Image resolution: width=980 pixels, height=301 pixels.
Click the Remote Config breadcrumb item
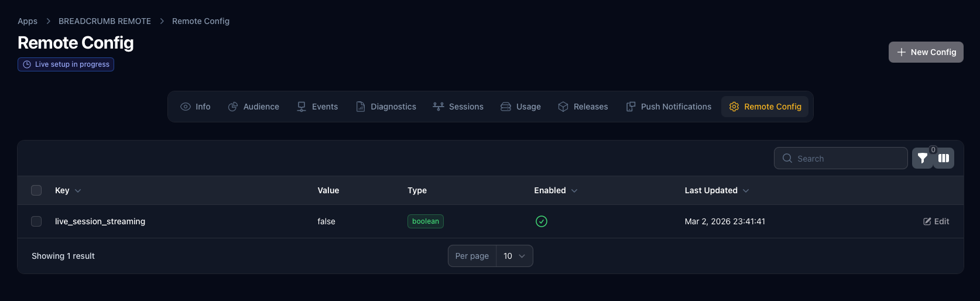coord(201,21)
